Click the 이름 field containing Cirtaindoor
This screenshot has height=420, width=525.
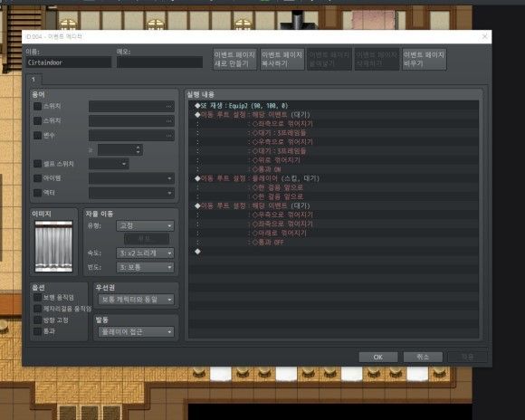pos(69,62)
